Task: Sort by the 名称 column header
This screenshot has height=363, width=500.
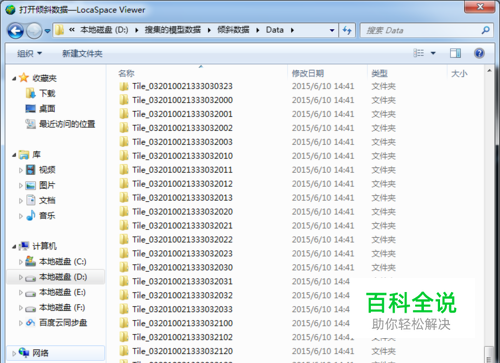Action: point(126,73)
